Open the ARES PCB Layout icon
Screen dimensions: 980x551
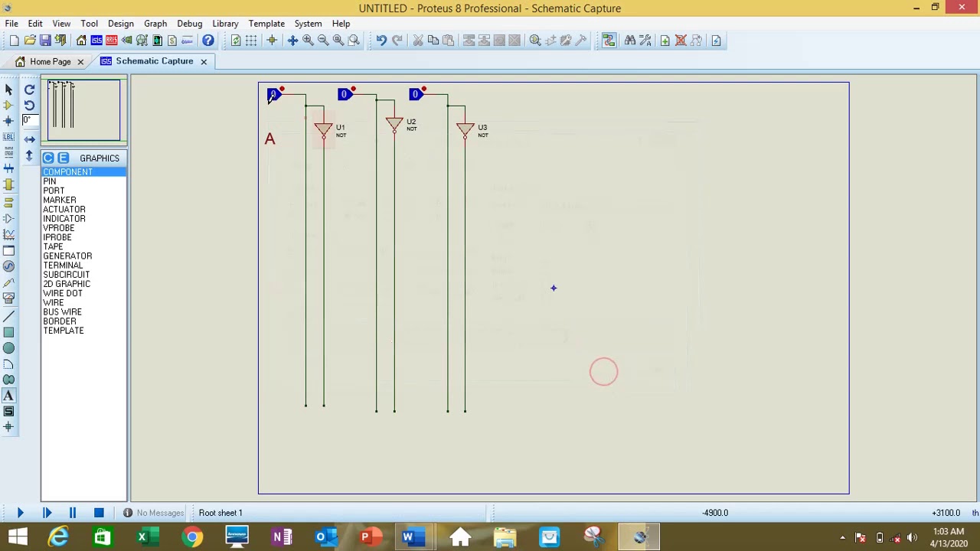click(x=112, y=41)
